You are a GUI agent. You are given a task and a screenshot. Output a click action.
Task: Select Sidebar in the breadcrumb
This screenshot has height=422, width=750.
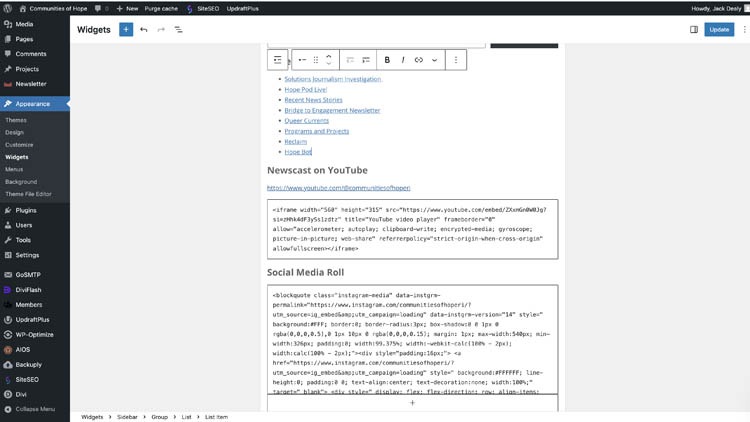pos(127,417)
